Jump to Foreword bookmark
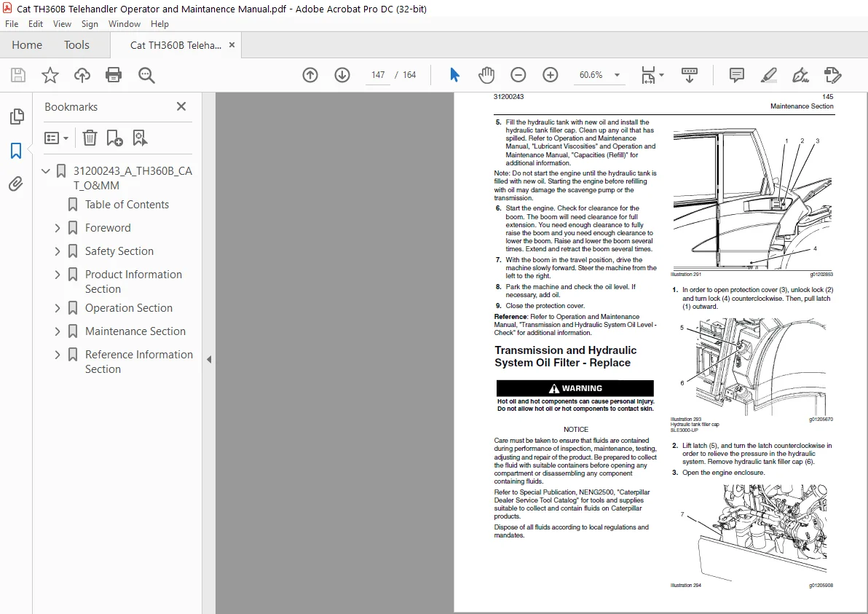Image resolution: width=868 pixels, height=614 pixels. (x=108, y=227)
